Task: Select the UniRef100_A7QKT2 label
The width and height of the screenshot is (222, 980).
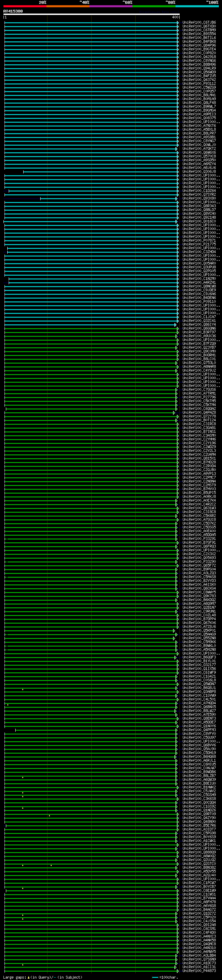Action: pos(199,149)
